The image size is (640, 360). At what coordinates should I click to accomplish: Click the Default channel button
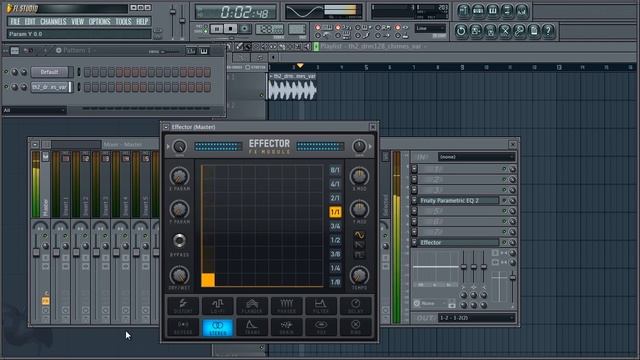tap(50, 72)
